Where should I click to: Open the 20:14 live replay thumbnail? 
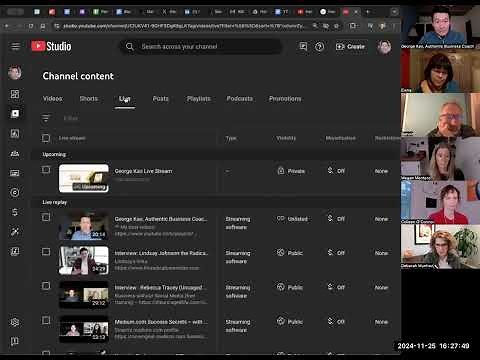tap(84, 226)
